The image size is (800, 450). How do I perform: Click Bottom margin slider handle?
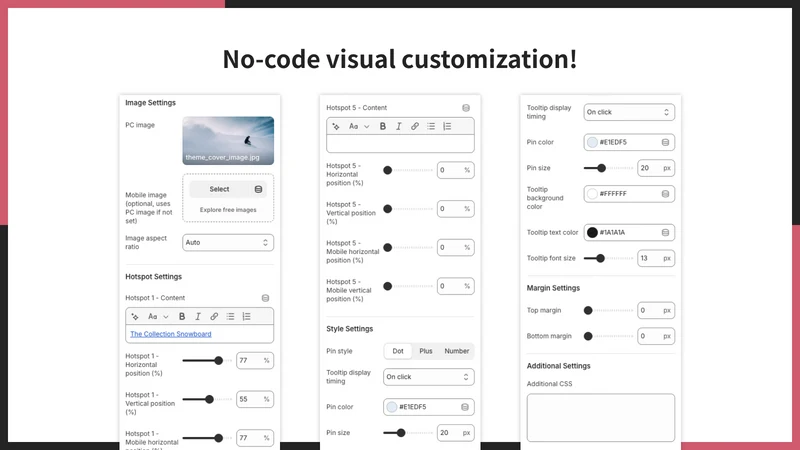tap(588, 336)
